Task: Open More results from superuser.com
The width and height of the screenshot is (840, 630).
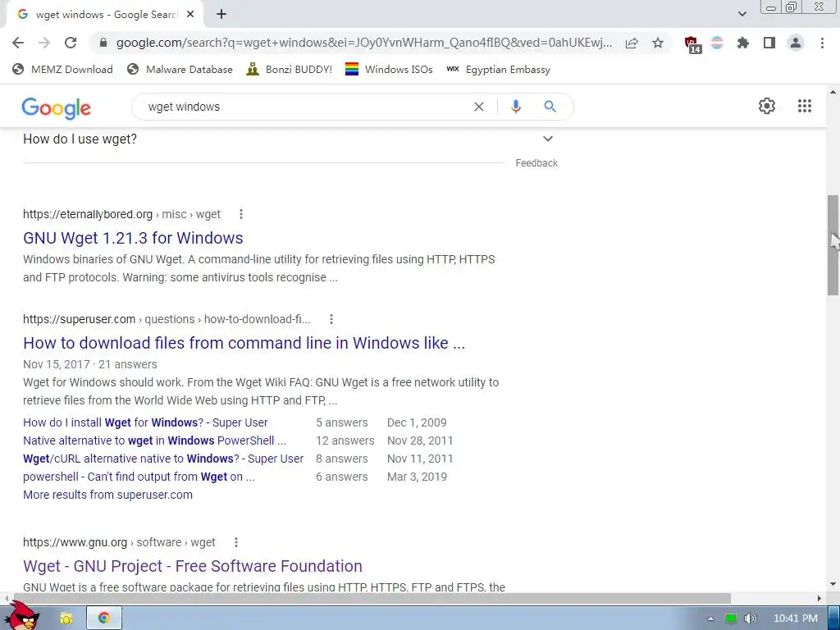Action: [107, 495]
